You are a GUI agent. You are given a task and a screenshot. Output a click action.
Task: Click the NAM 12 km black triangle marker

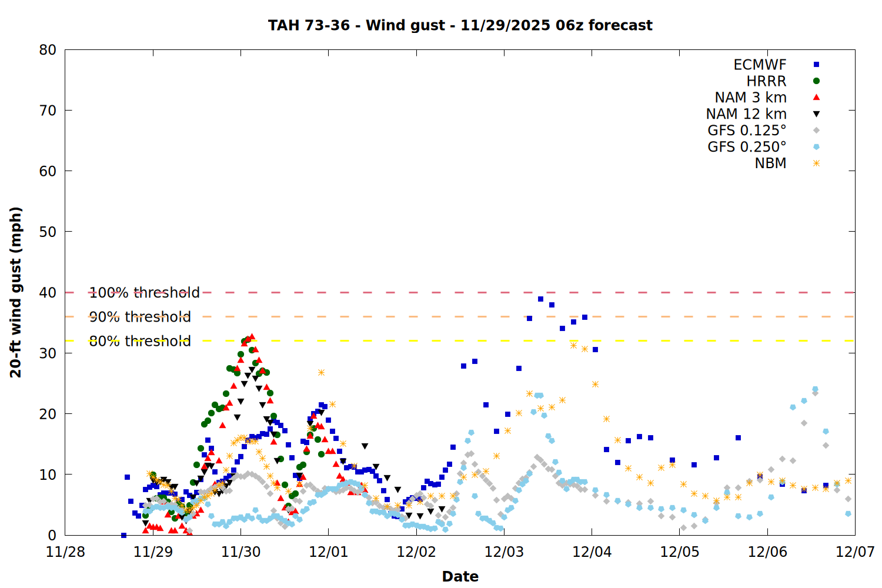pyautogui.click(x=816, y=114)
